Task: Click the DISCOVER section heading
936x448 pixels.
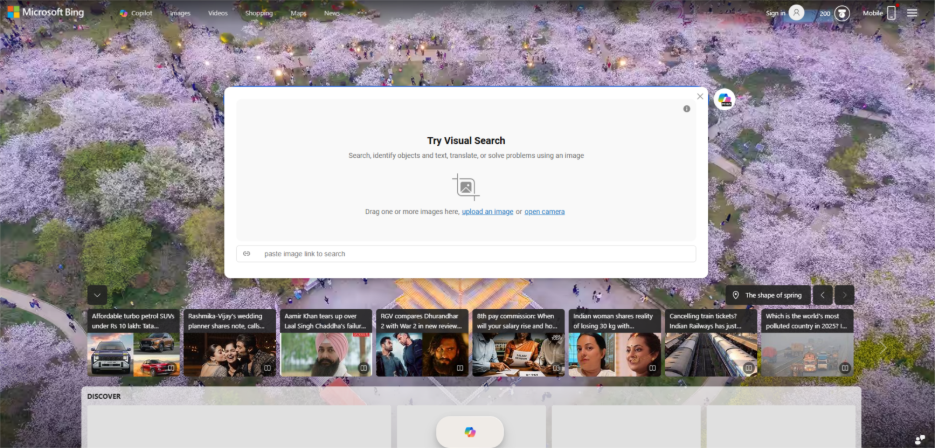Action: click(104, 396)
